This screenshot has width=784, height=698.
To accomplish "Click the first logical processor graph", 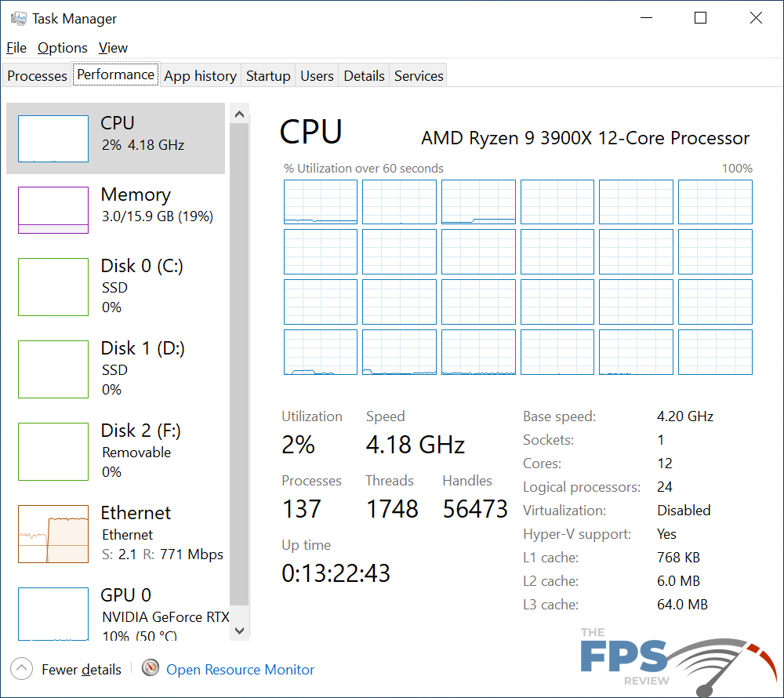I will point(321,202).
